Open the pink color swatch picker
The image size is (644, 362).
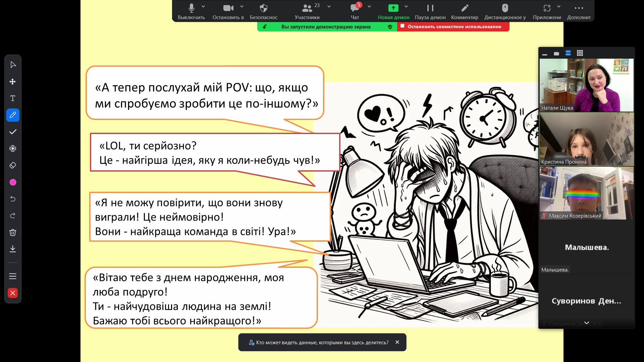point(13,182)
